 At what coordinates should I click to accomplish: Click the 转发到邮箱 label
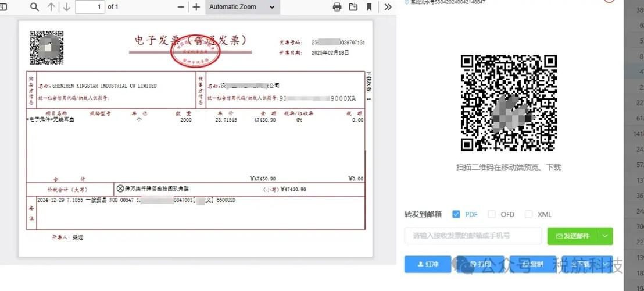pyautogui.click(x=423, y=214)
